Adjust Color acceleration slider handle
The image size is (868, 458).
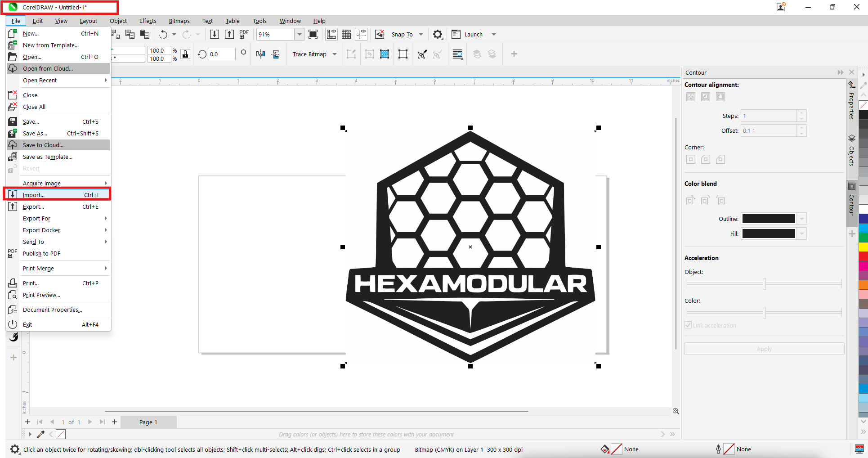tap(764, 312)
